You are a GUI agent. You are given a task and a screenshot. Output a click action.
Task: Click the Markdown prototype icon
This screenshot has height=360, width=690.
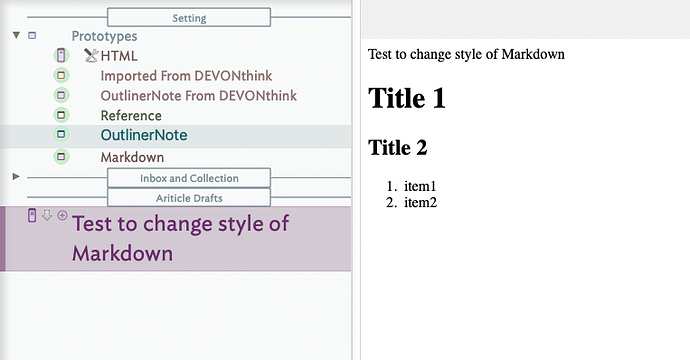click(x=61, y=156)
